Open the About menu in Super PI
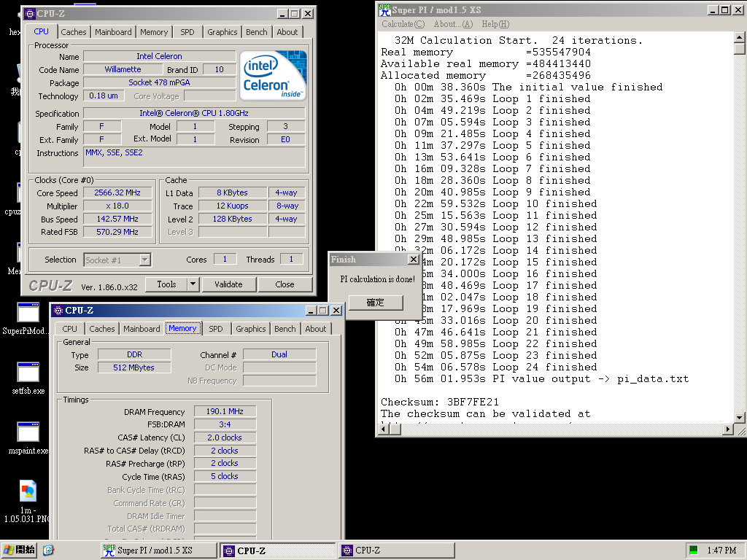The image size is (747, 560). [453, 24]
